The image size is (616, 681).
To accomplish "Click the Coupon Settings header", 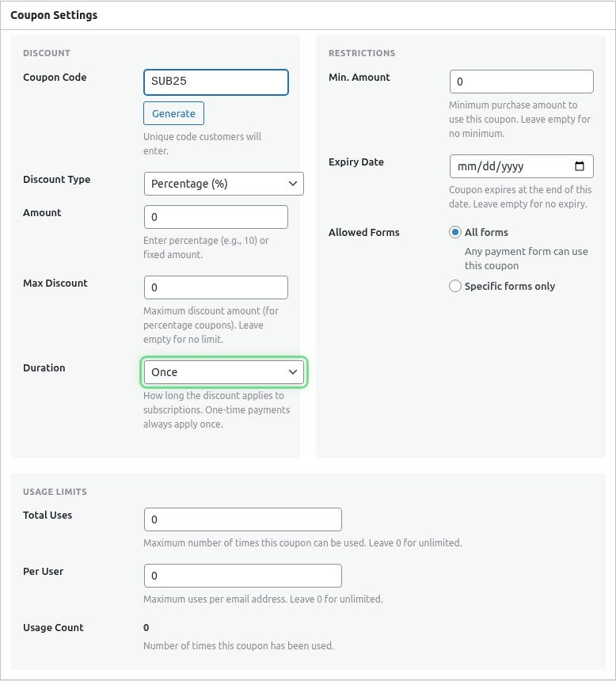I will [x=55, y=15].
